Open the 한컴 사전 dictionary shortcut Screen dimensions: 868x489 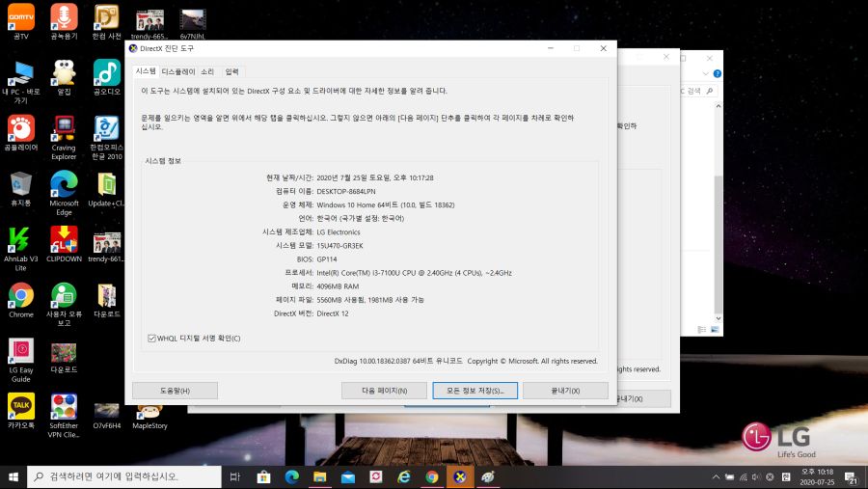click(106, 21)
